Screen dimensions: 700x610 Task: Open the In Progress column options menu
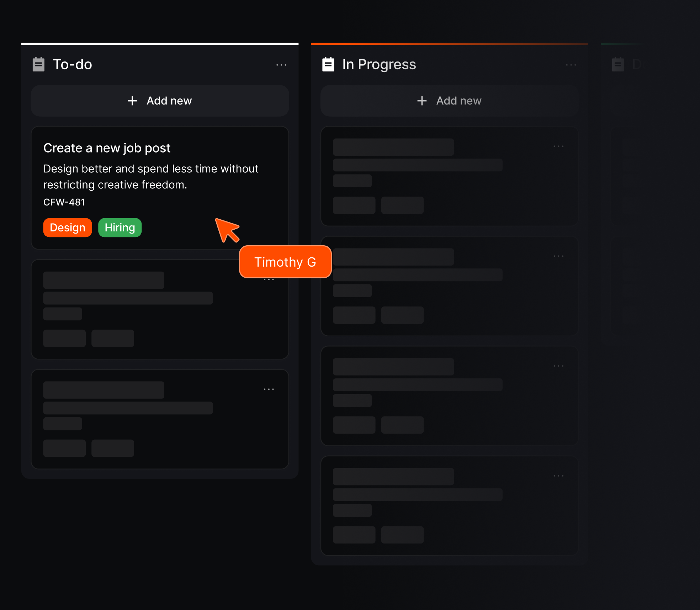coord(571,65)
